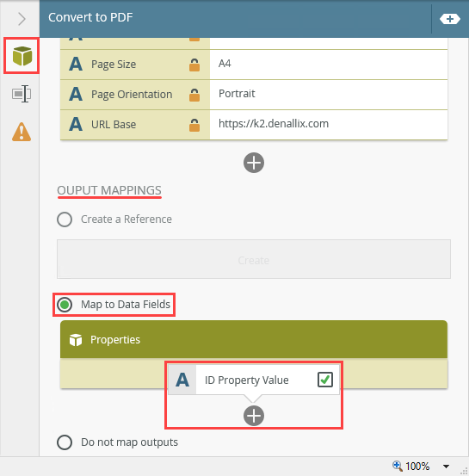
Task: Click the Page Size lock icon
Action: [x=194, y=65]
